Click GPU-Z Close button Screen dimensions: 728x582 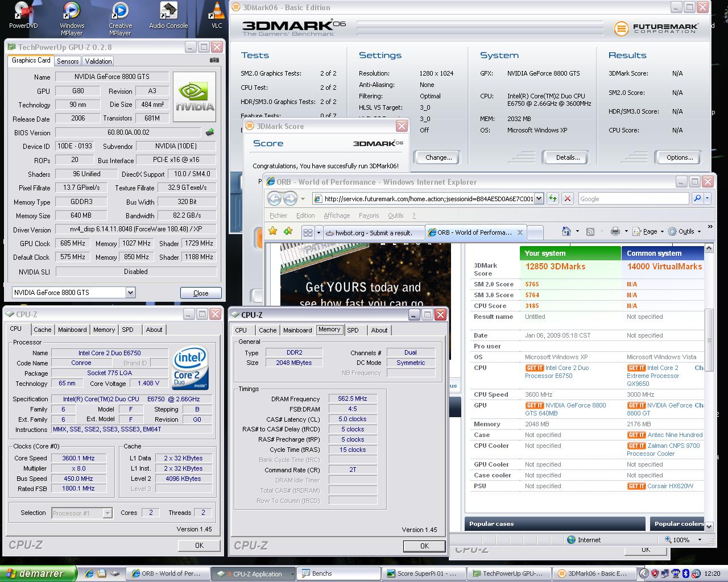[x=201, y=293]
